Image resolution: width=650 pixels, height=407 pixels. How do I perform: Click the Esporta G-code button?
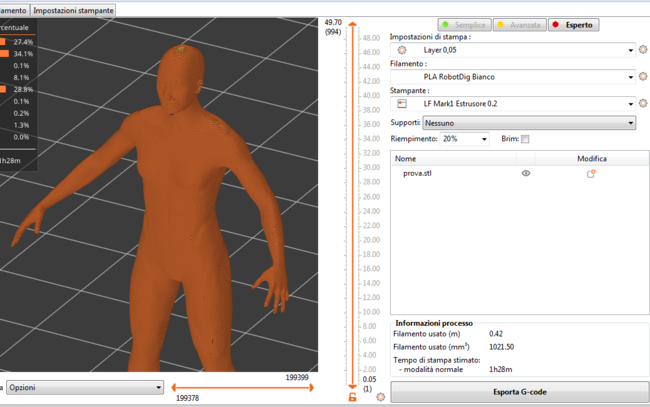(x=519, y=391)
